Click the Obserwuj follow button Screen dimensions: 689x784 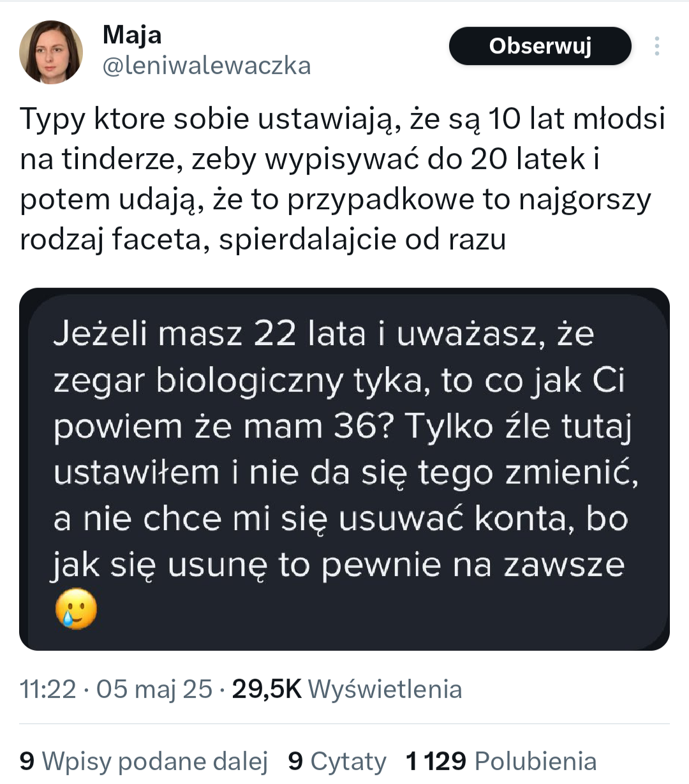[x=540, y=46]
